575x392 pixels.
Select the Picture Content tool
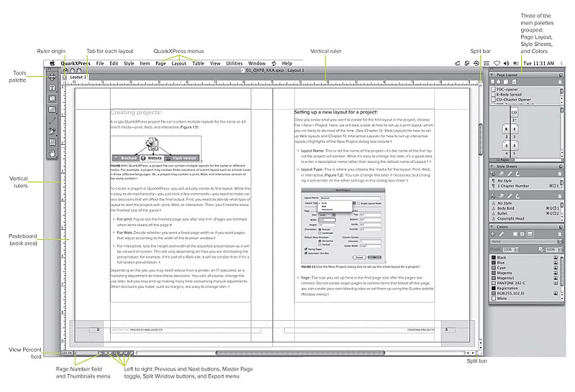(52, 99)
